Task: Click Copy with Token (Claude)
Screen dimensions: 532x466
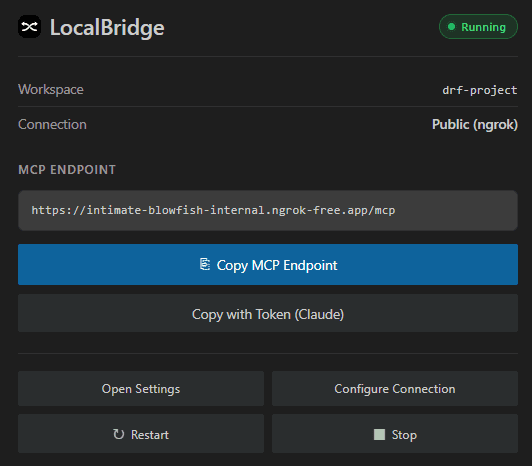Action: 268,313
